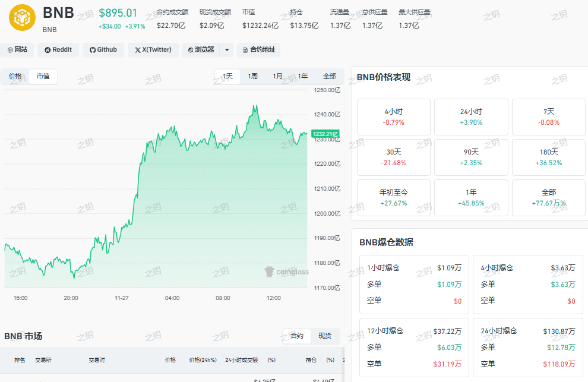This screenshot has height=382, width=588.
Task: Sort market table by 价格(24h%) column
Action: coord(203,360)
